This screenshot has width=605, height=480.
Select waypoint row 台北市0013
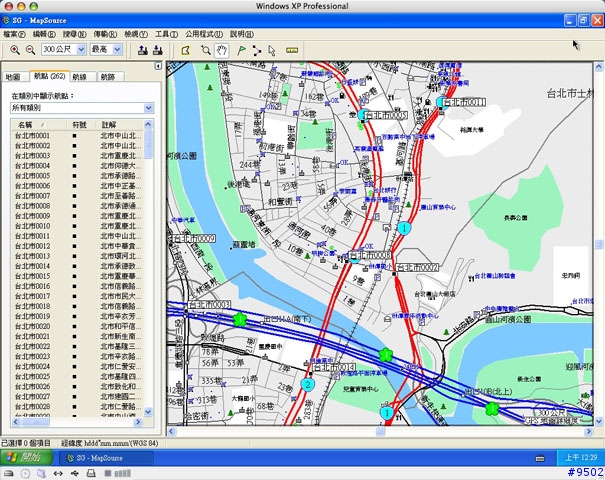click(77, 256)
